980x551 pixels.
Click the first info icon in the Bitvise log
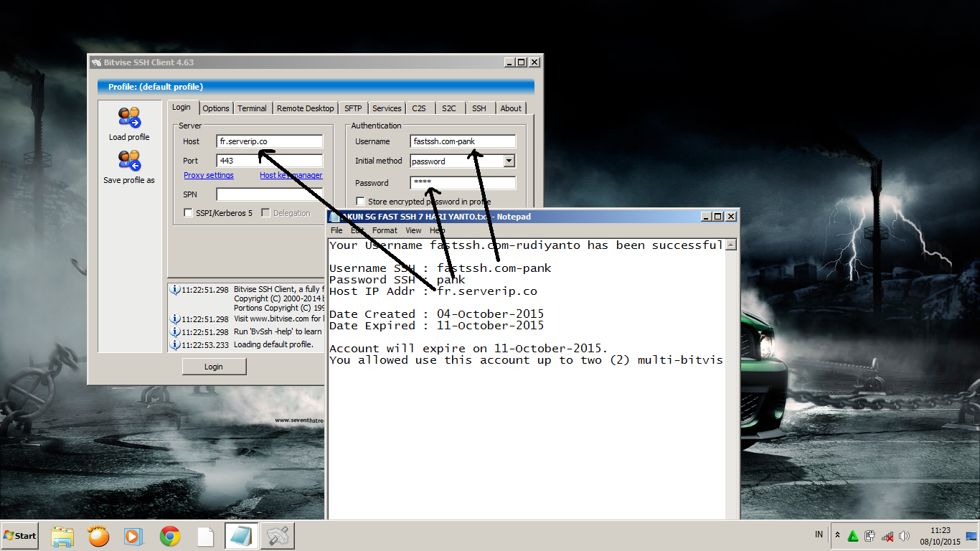pos(174,290)
